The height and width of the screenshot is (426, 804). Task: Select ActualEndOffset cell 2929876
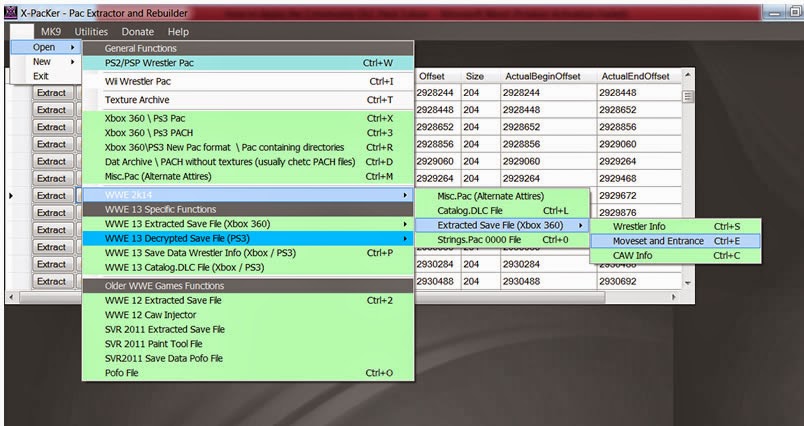point(639,213)
